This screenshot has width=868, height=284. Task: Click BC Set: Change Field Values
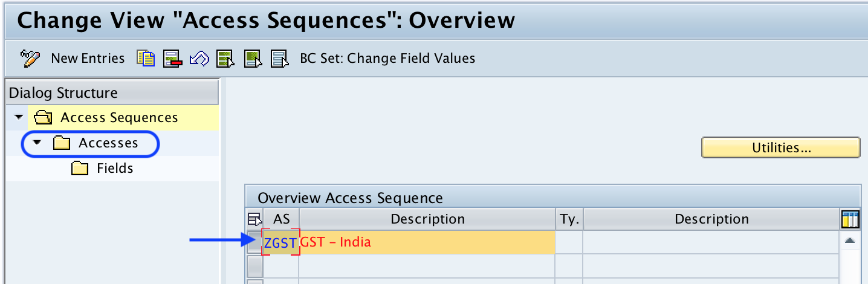pyautogui.click(x=387, y=59)
